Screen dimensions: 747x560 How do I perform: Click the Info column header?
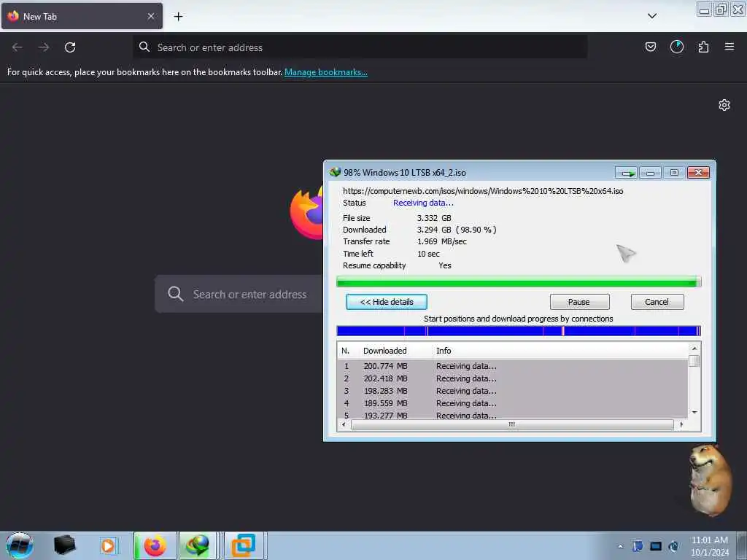(x=444, y=351)
